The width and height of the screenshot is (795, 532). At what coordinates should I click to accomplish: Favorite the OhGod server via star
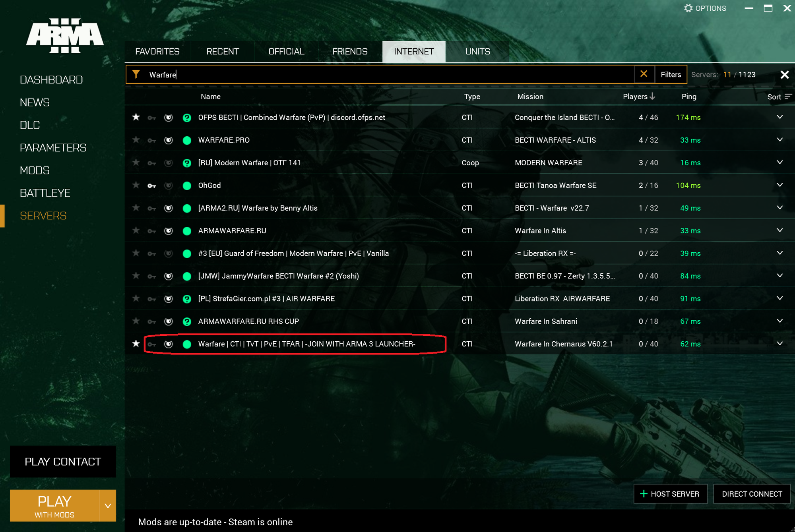point(136,185)
